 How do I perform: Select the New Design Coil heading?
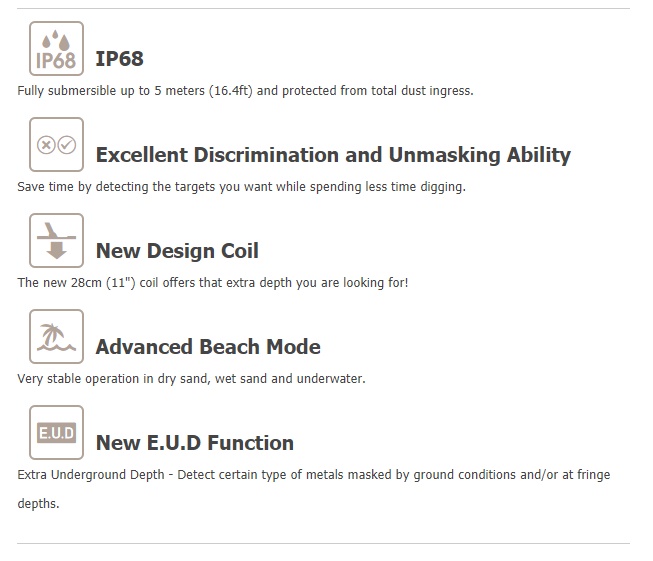coord(177,251)
